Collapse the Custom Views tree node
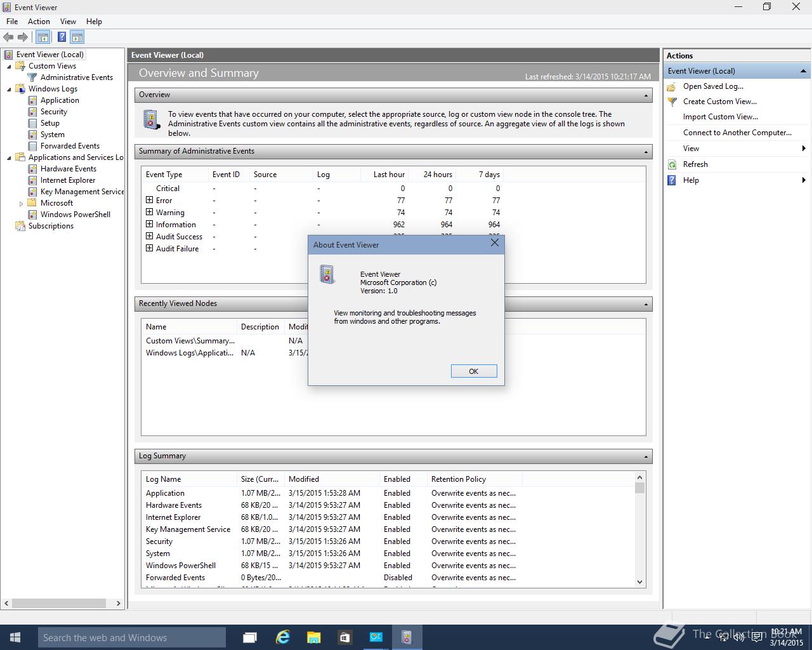The image size is (812, 650). pyautogui.click(x=9, y=66)
